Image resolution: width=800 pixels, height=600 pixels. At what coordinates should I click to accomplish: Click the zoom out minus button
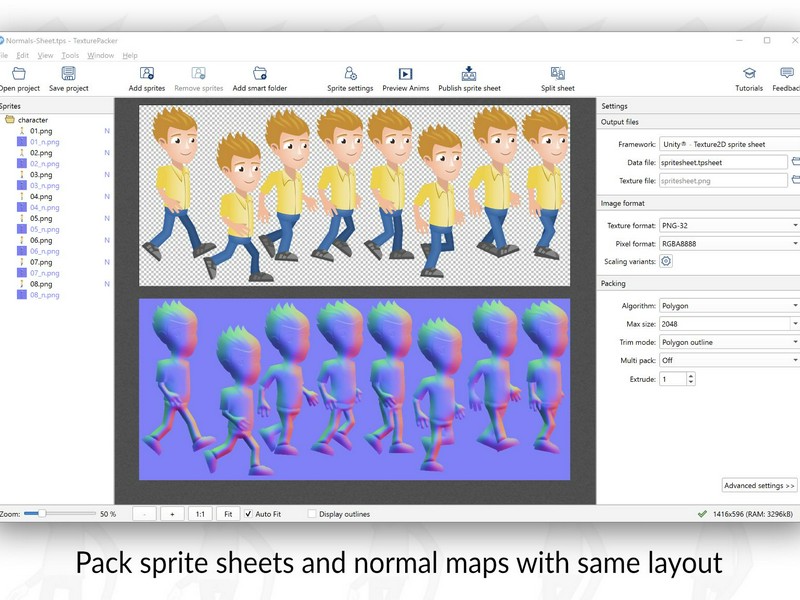144,514
